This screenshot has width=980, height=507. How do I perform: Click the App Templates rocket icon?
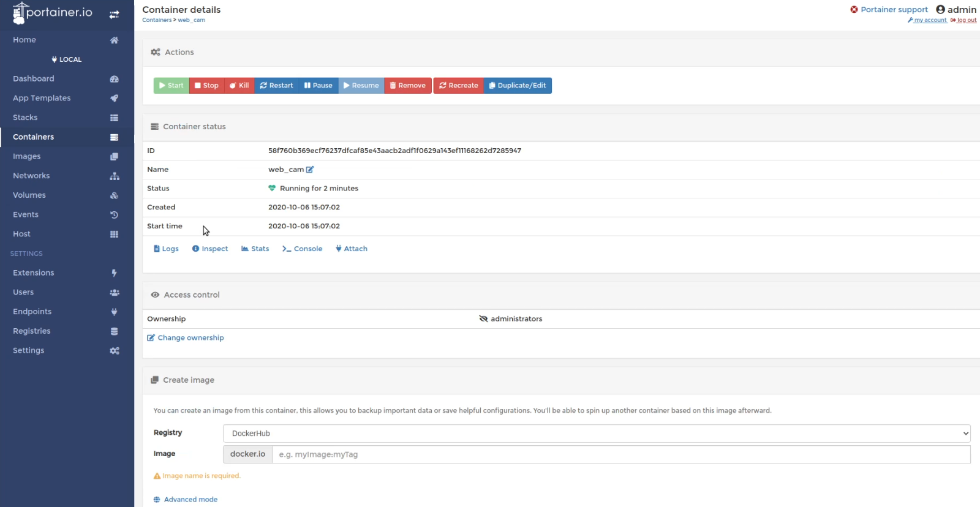114,98
